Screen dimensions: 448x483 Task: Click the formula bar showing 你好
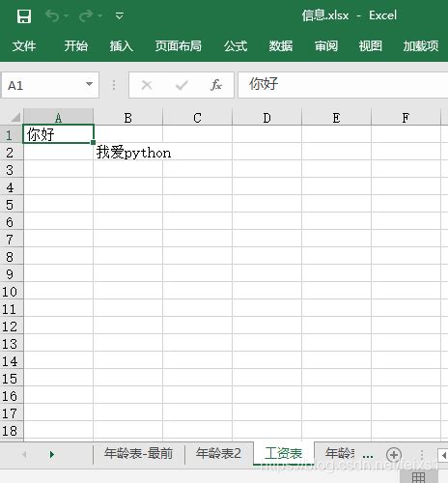[343, 85]
